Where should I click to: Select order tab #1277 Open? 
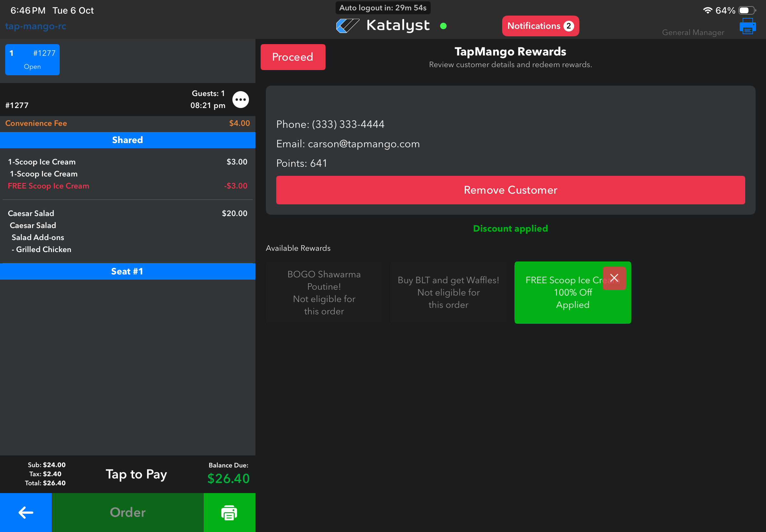pos(32,60)
